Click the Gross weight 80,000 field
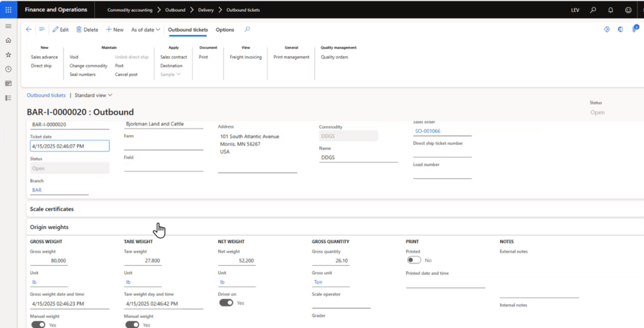Viewport: 644px width, 328px height. point(49,261)
